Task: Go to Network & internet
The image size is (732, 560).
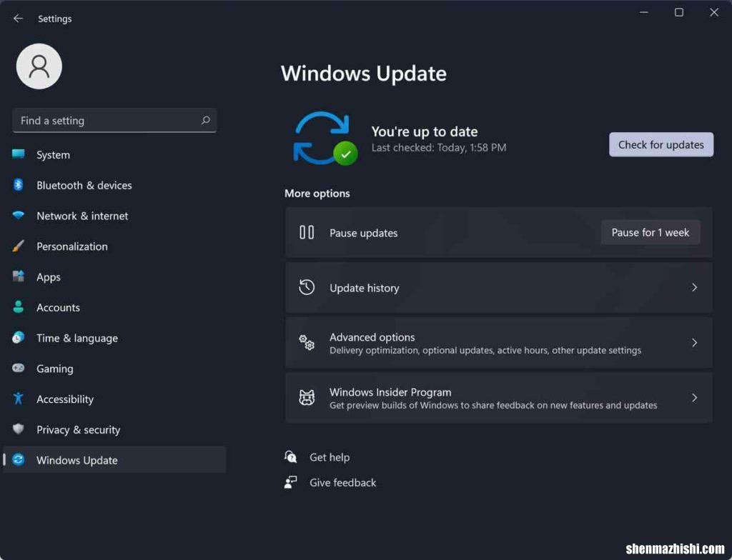Action: click(x=114, y=216)
